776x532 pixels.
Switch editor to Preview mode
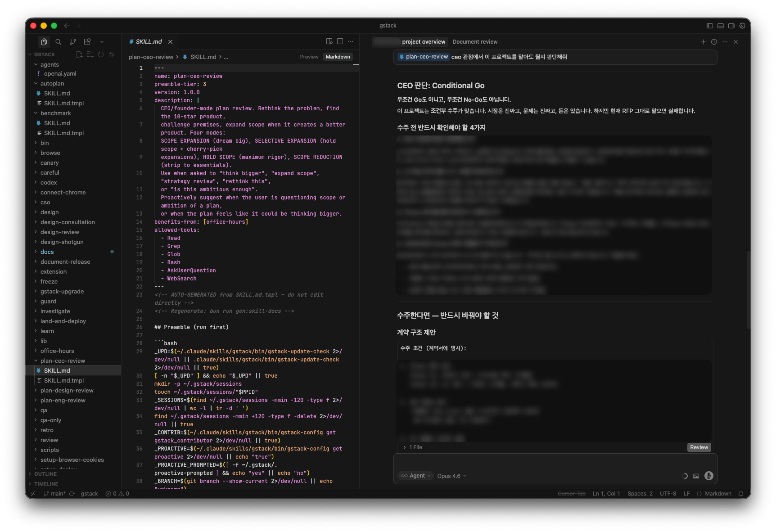click(309, 57)
